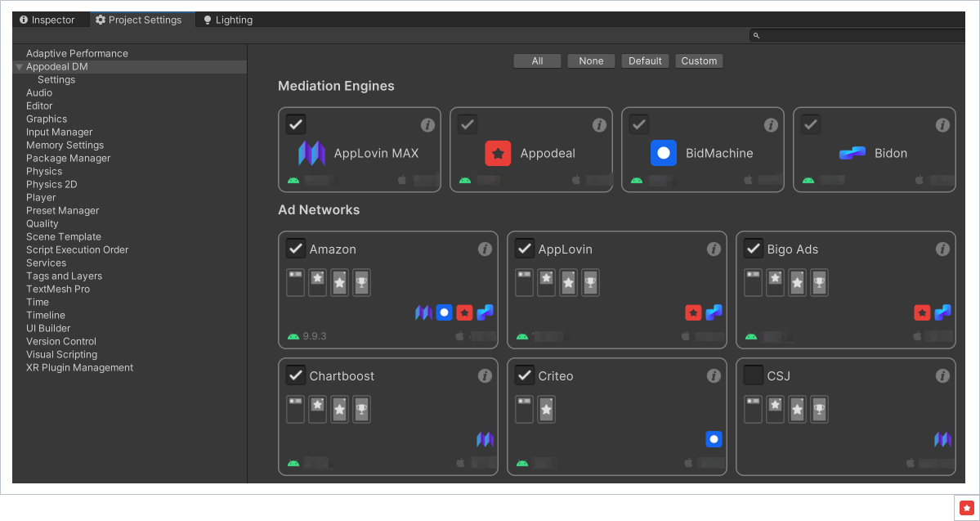Open XR Plugin Management settings
This screenshot has height=521, width=980.
[79, 368]
